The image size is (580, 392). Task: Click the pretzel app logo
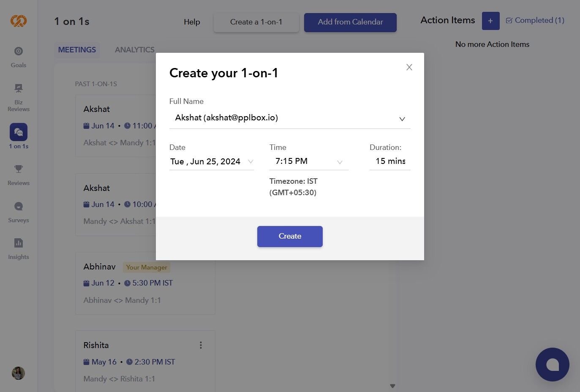point(19,21)
